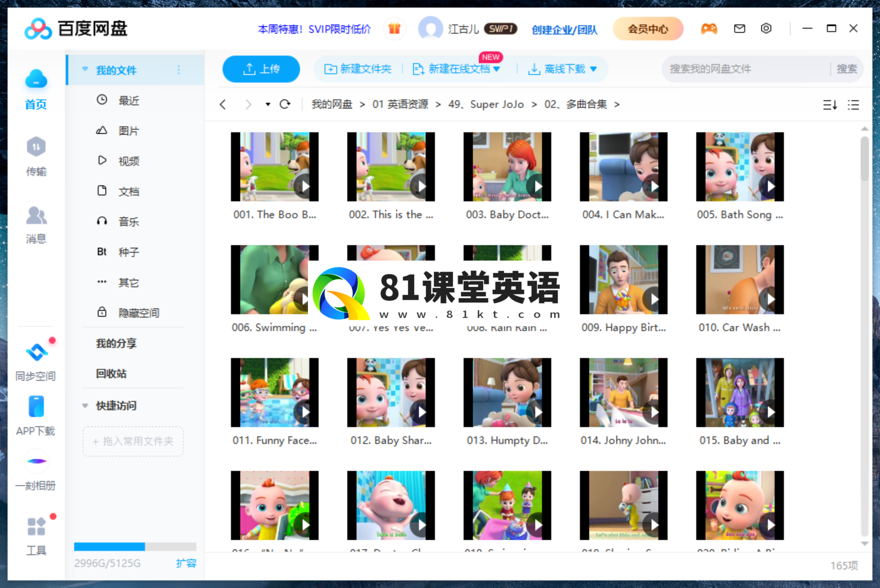This screenshot has width=880, height=588.
Task: Click the SVIP1 badge
Action: tap(500, 29)
